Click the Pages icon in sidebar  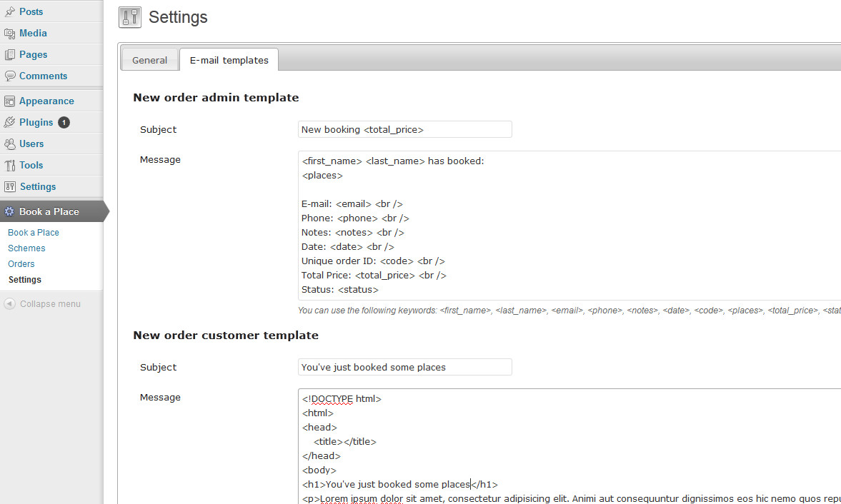[x=10, y=55]
